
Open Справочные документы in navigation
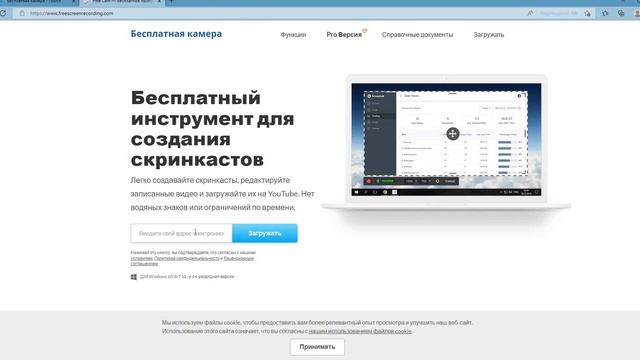click(x=417, y=35)
